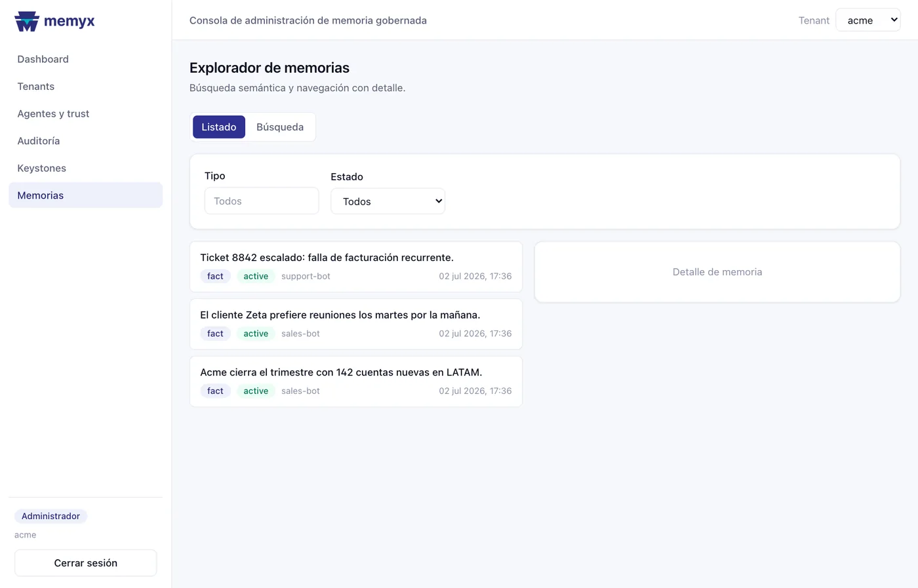Click the Cerrar sesión button
918x588 pixels.
click(x=85, y=563)
